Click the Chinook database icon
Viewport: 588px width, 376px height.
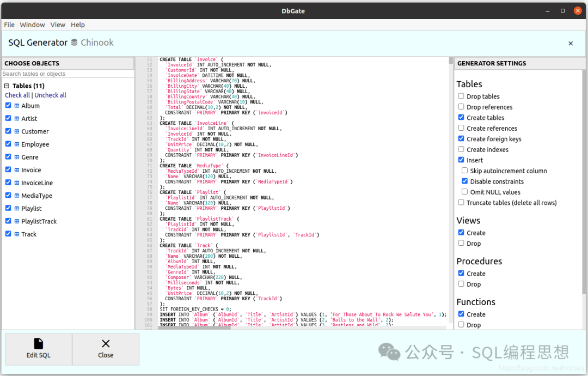[x=74, y=43]
